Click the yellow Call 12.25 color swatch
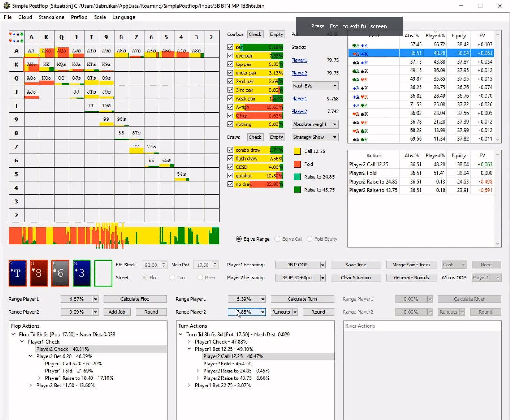 click(x=297, y=151)
